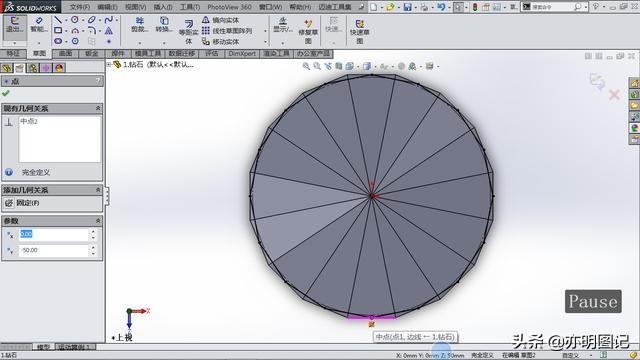Viewport: 640px width, 360px height.
Task: Click the search commands field
Action: coord(552,7)
